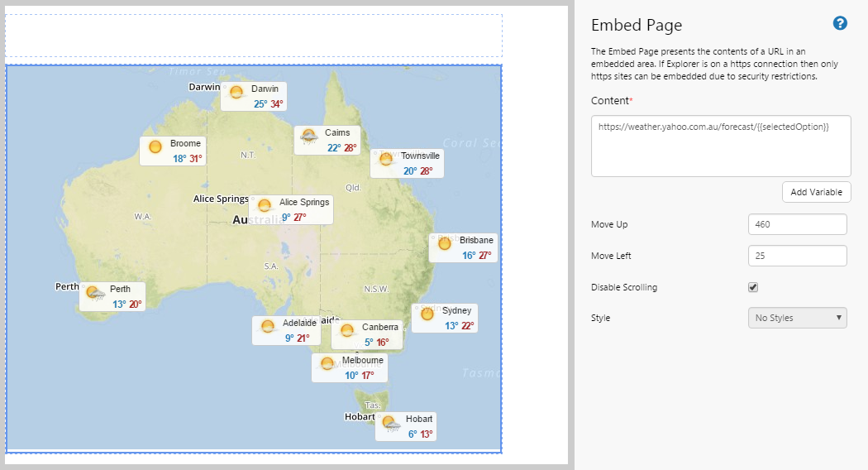
Task: Click the Hobart showers icon
Action: (x=391, y=423)
